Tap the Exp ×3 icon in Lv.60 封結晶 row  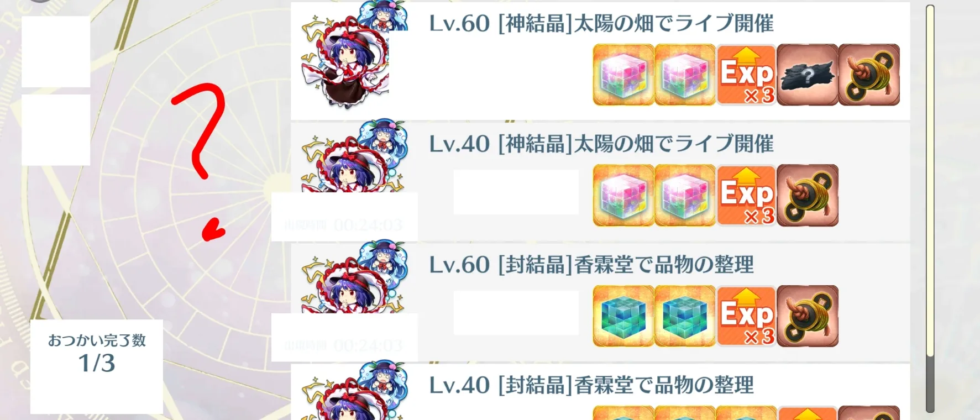(x=746, y=316)
